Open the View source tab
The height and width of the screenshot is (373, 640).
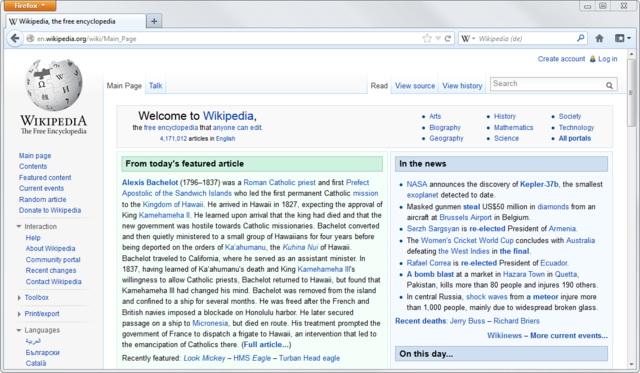point(415,86)
